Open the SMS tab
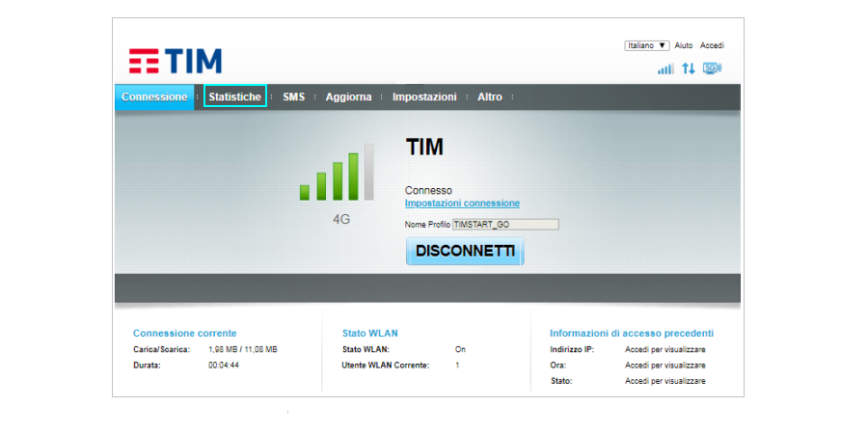Viewport: 868px width, 434px height. click(x=294, y=96)
